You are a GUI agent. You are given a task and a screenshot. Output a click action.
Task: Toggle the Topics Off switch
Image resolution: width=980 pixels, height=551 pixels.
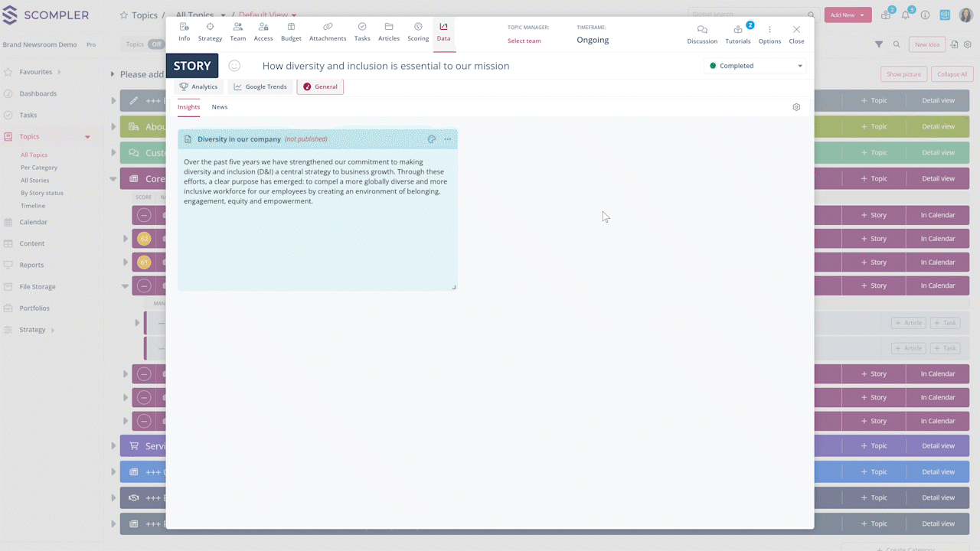point(156,44)
